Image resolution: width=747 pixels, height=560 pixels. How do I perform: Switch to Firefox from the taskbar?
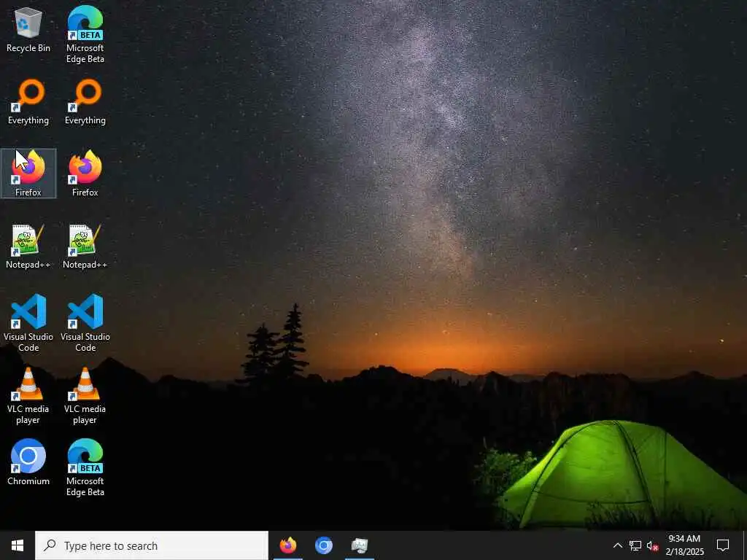click(287, 545)
